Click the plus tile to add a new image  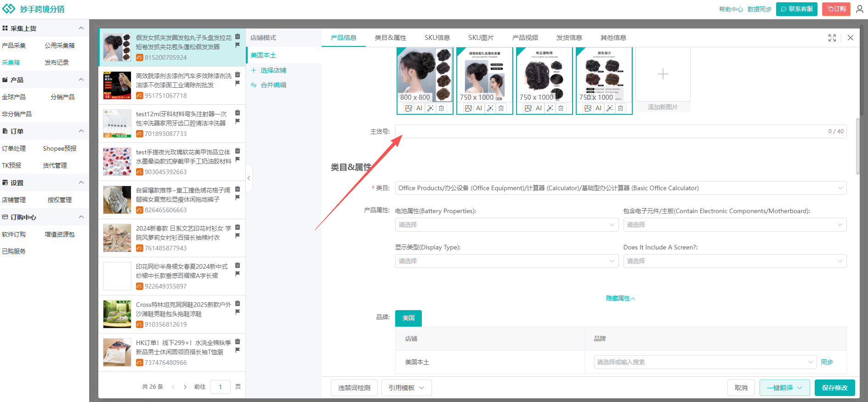point(663,74)
